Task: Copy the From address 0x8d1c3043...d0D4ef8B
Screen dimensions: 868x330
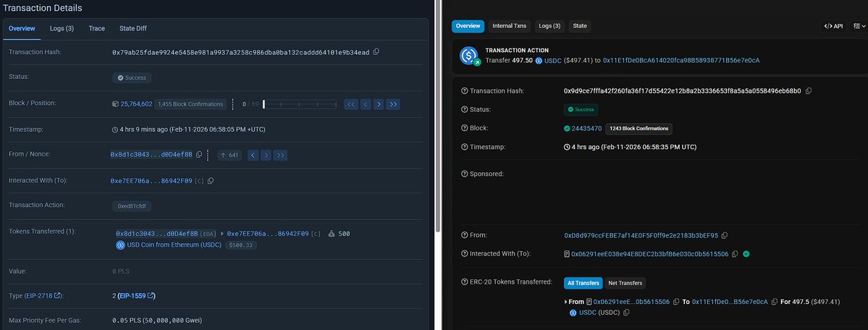Action: pos(199,154)
